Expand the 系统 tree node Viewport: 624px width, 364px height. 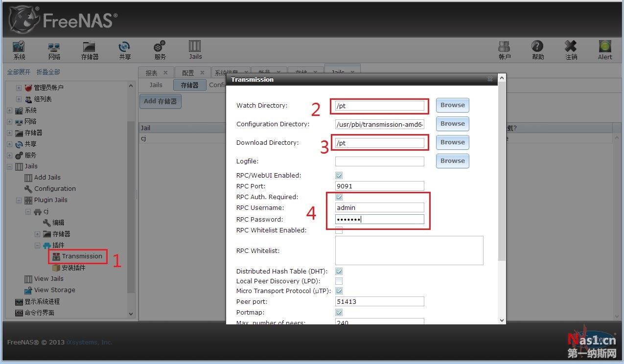tap(10, 110)
